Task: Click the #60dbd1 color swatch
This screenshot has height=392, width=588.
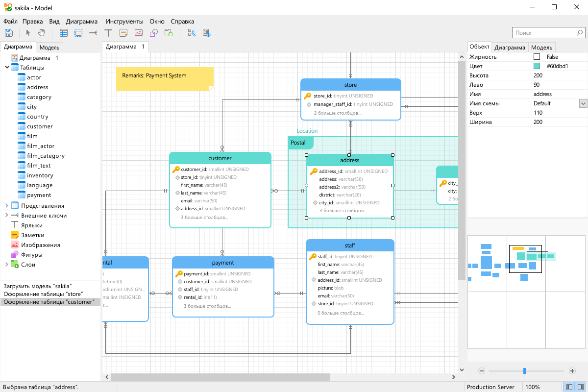Action: point(537,66)
